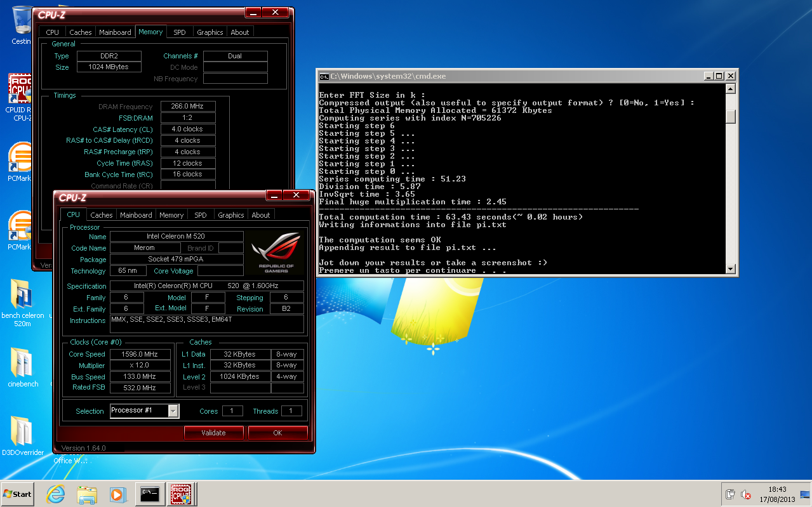Click the Republic of Gamers logo
This screenshot has width=812, height=507.
click(x=276, y=253)
